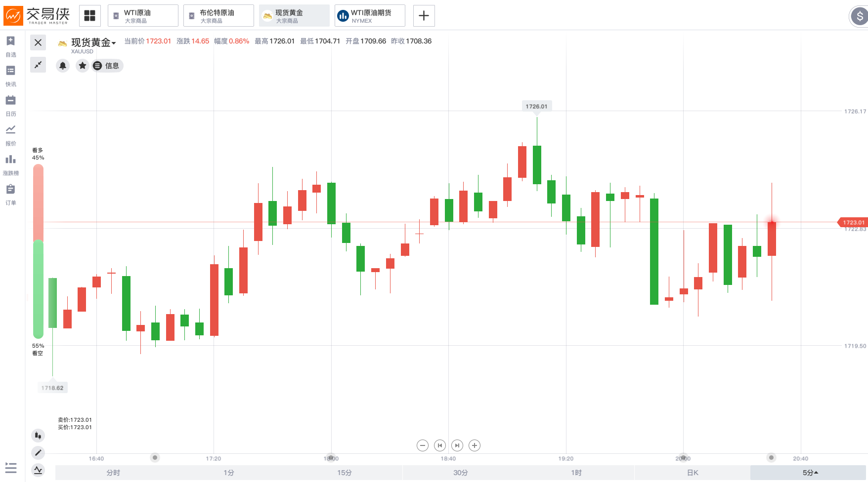Switch to the WTI原油期货 NYMEX tab
The height and width of the screenshot is (482, 868).
pyautogui.click(x=370, y=16)
